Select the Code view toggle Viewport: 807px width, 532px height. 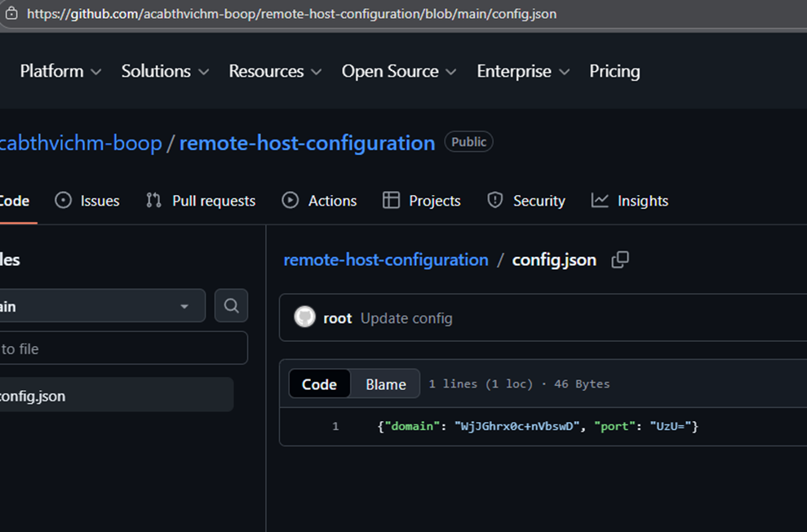point(319,384)
